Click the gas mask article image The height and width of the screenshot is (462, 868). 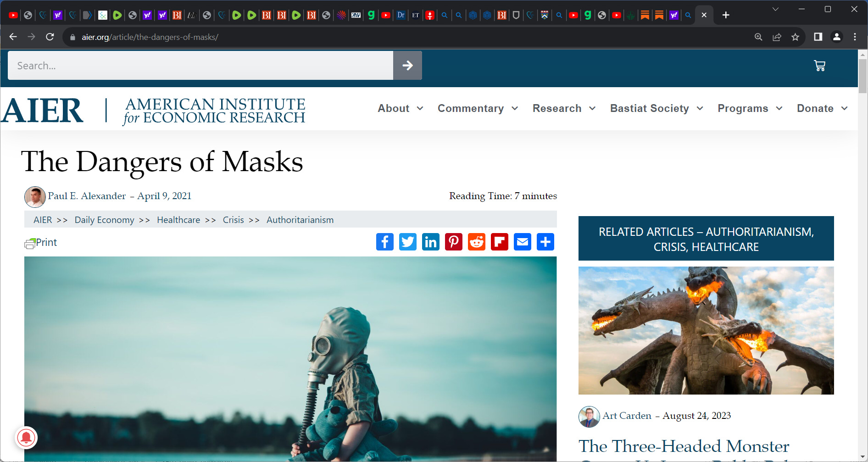290,359
